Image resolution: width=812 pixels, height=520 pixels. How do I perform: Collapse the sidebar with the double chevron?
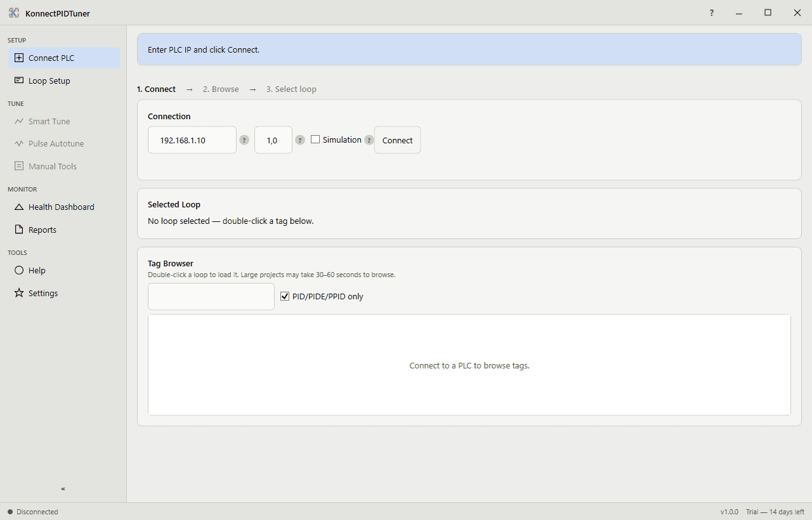point(63,489)
